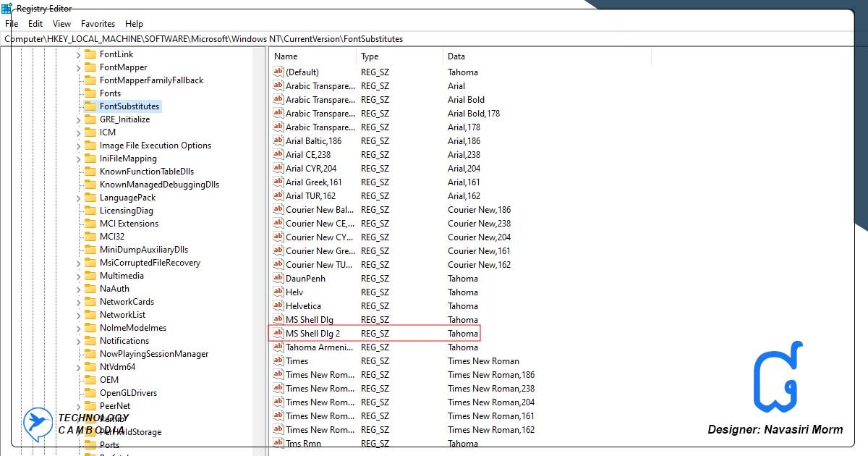This screenshot has height=456, width=868.
Task: Click the OEM folder icon
Action: [x=90, y=380]
